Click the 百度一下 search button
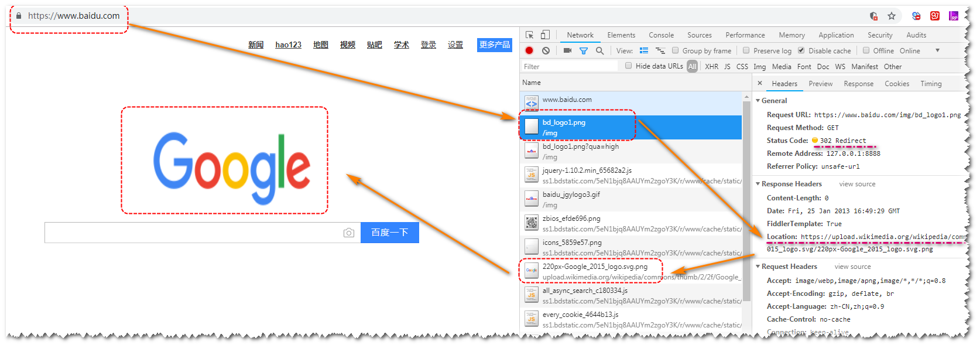 pos(390,233)
